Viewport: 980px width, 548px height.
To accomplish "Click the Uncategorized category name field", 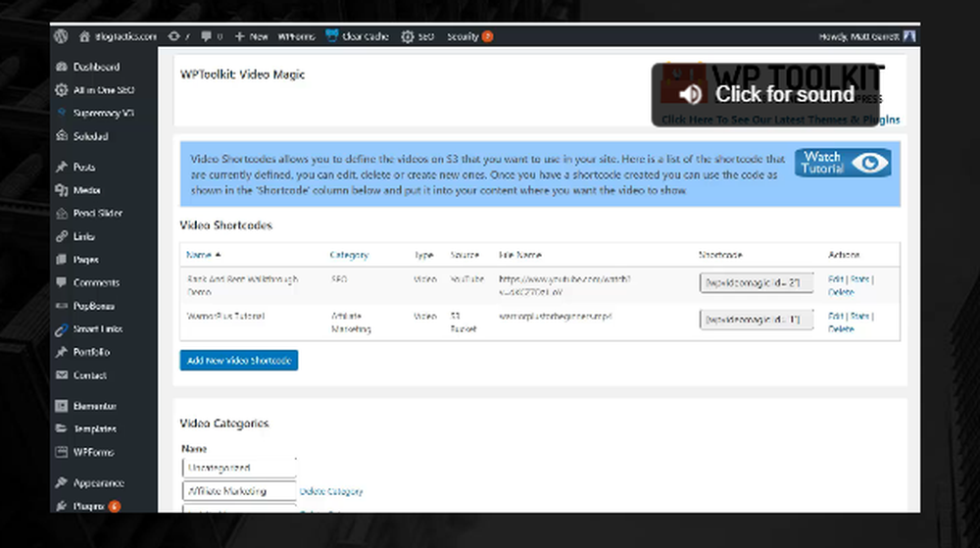I will pos(239,468).
